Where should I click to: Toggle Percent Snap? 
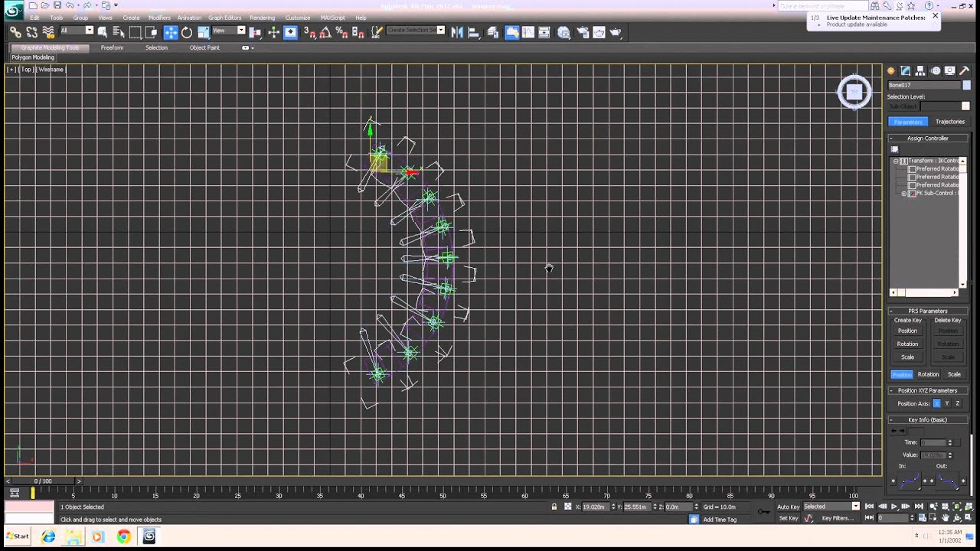click(x=341, y=32)
